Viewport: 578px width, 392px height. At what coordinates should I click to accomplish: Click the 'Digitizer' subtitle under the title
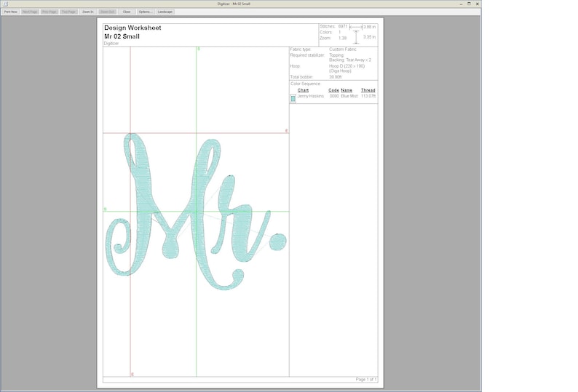coord(111,44)
